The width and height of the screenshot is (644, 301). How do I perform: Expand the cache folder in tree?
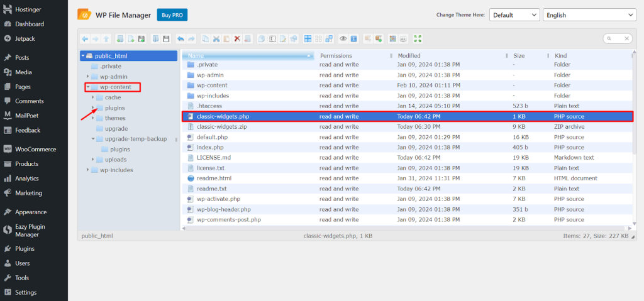[x=93, y=97]
